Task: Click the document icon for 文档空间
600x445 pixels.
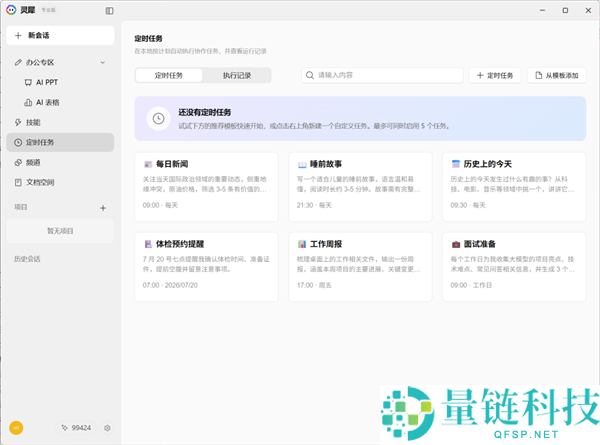Action: click(x=18, y=183)
